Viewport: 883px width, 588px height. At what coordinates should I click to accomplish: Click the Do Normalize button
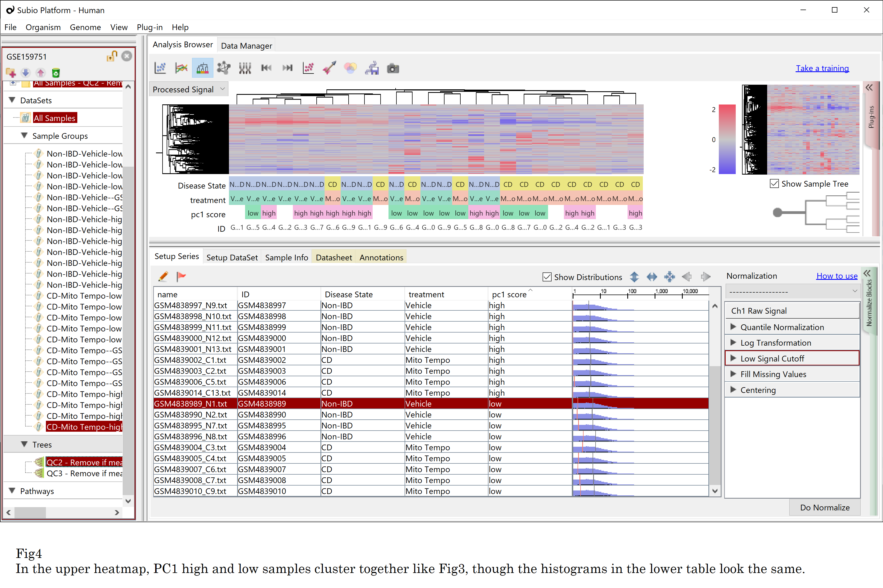click(x=825, y=507)
